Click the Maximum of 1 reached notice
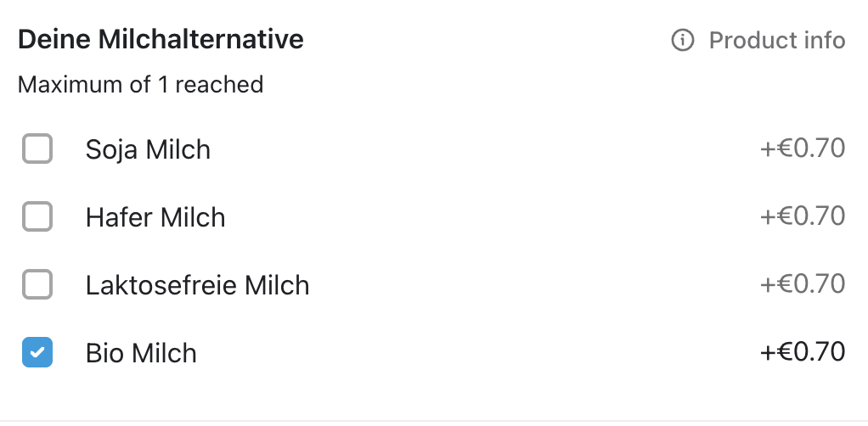The image size is (868, 426). (140, 85)
